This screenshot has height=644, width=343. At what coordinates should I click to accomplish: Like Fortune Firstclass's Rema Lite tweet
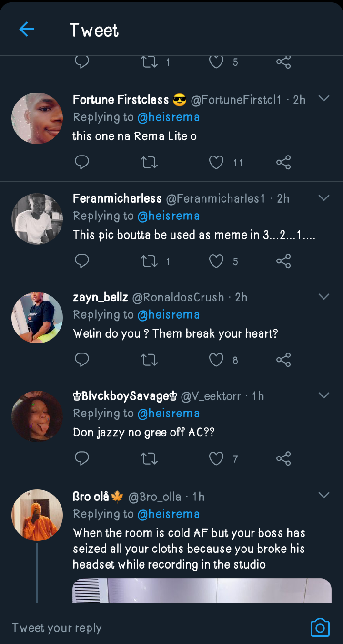click(x=217, y=163)
